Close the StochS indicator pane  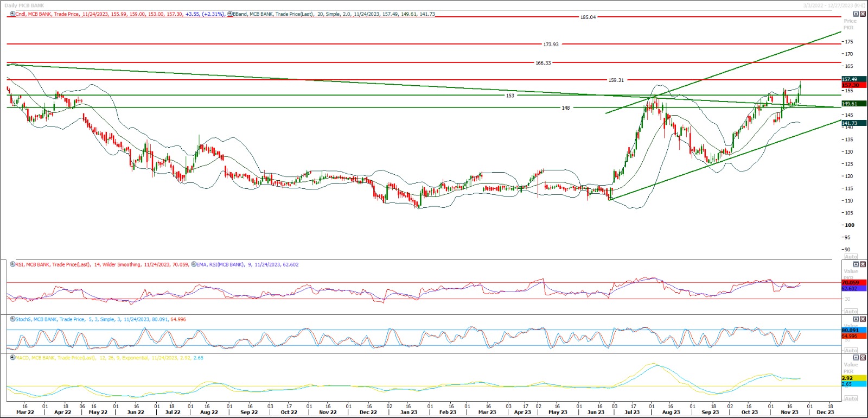(x=863, y=319)
